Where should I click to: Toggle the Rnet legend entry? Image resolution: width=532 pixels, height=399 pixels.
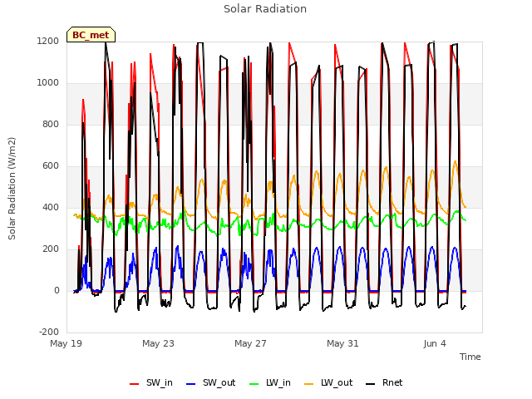pos(384,382)
